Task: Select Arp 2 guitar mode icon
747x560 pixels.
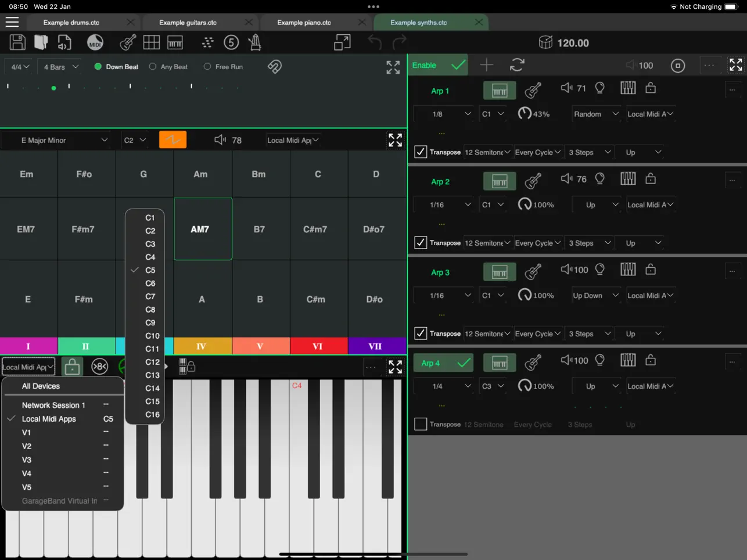Action: pyautogui.click(x=533, y=181)
